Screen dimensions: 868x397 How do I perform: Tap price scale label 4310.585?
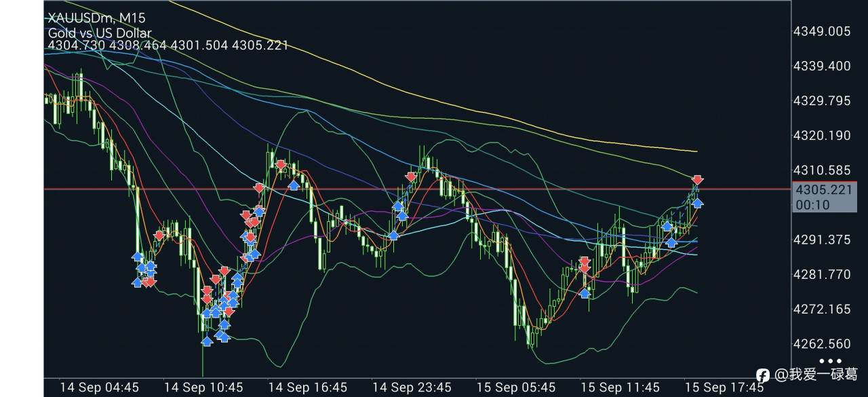pyautogui.click(x=822, y=170)
